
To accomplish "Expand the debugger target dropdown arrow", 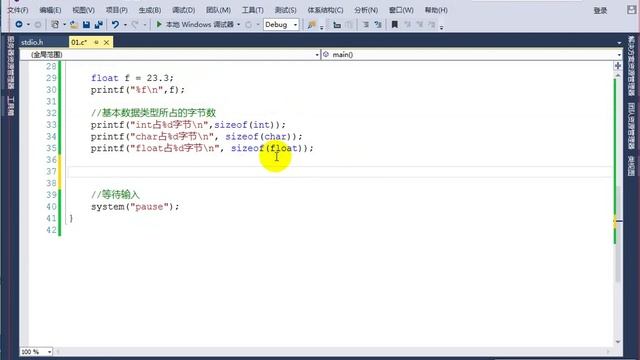I will click(238, 25).
